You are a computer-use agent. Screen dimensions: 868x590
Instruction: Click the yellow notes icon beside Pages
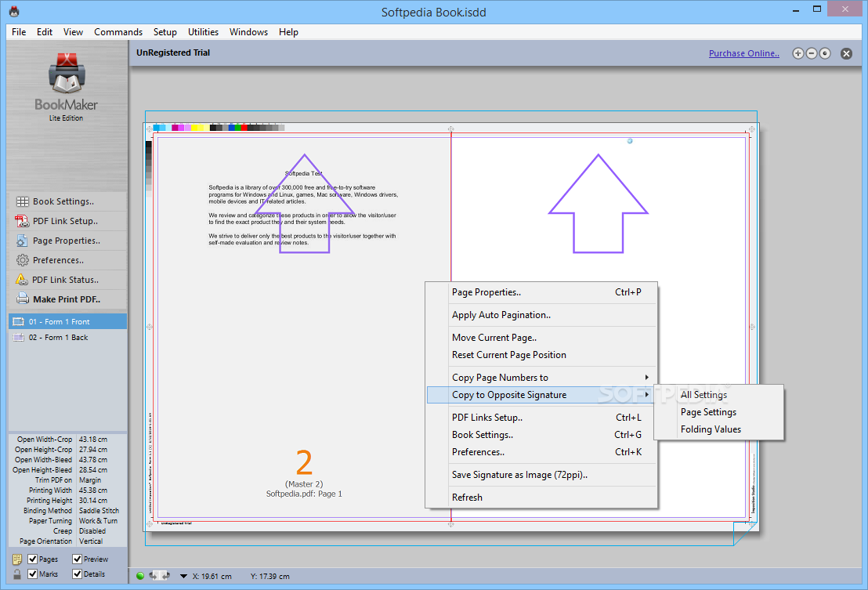[17, 559]
